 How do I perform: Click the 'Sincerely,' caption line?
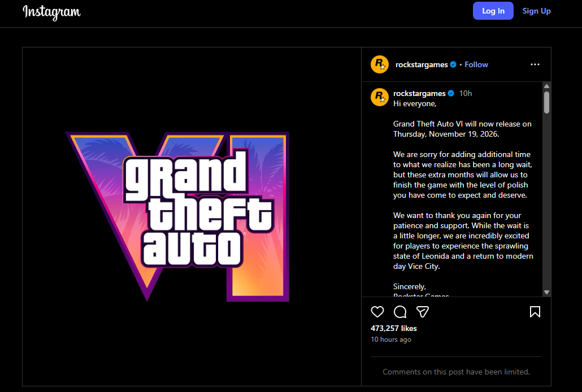(410, 286)
